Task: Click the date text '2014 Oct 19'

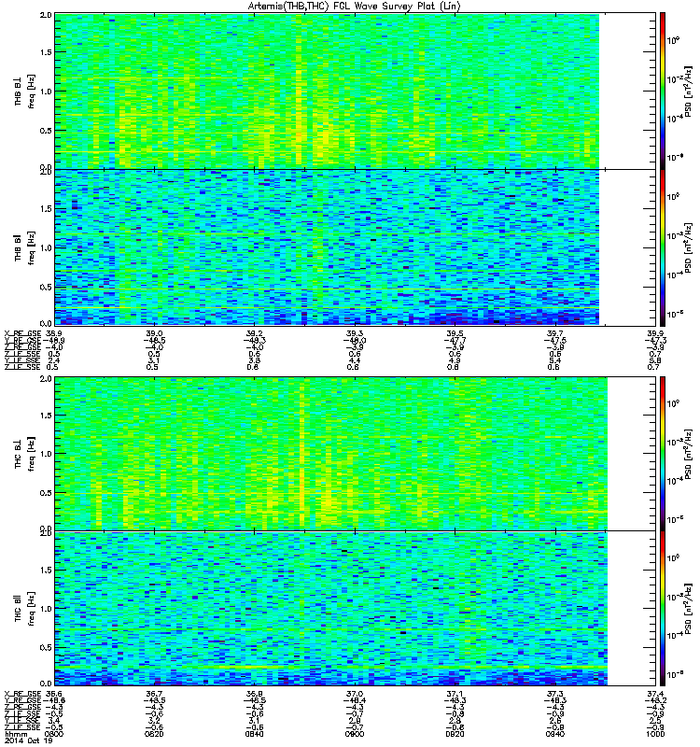Action: coord(28,741)
